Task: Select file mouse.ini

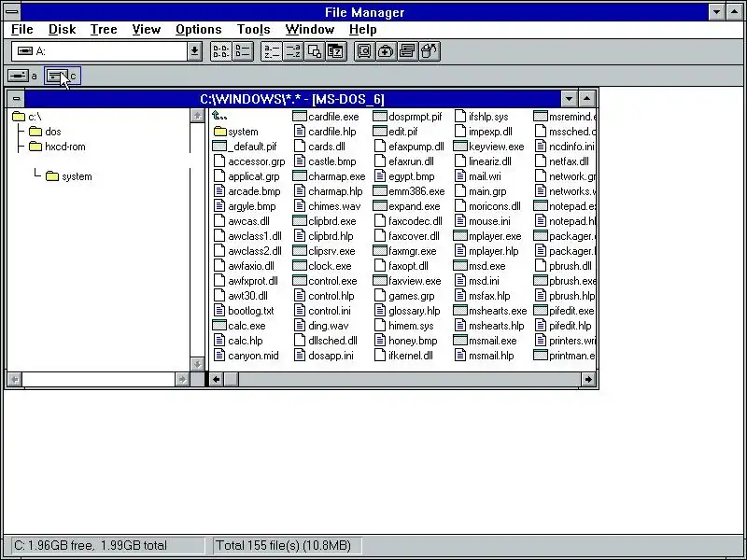Action: (482, 221)
